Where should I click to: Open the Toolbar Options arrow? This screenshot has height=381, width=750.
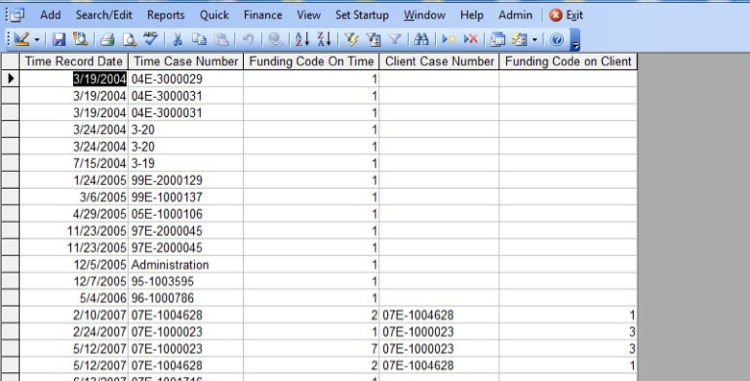[575, 40]
